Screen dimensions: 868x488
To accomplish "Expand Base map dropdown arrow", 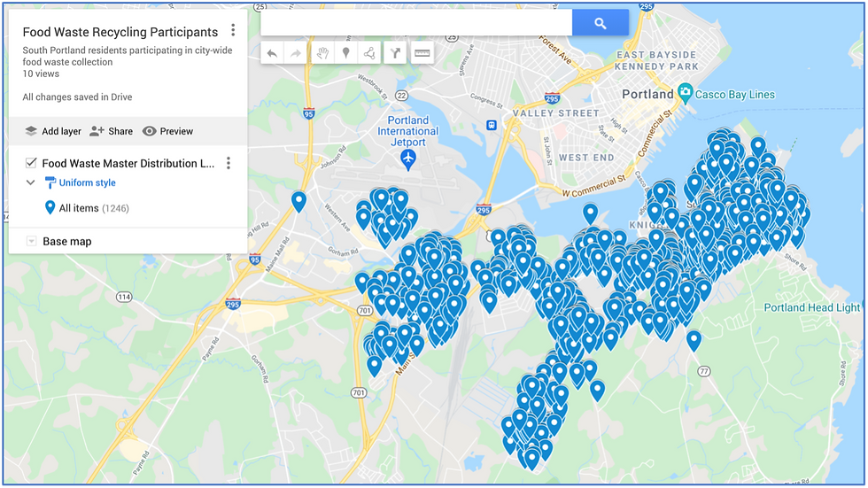I will tap(32, 241).
